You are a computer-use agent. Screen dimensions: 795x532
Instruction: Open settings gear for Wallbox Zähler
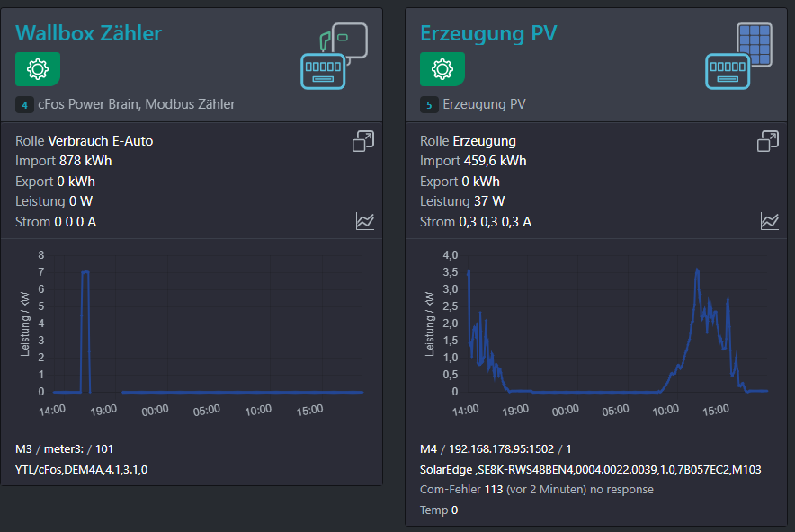click(x=38, y=69)
